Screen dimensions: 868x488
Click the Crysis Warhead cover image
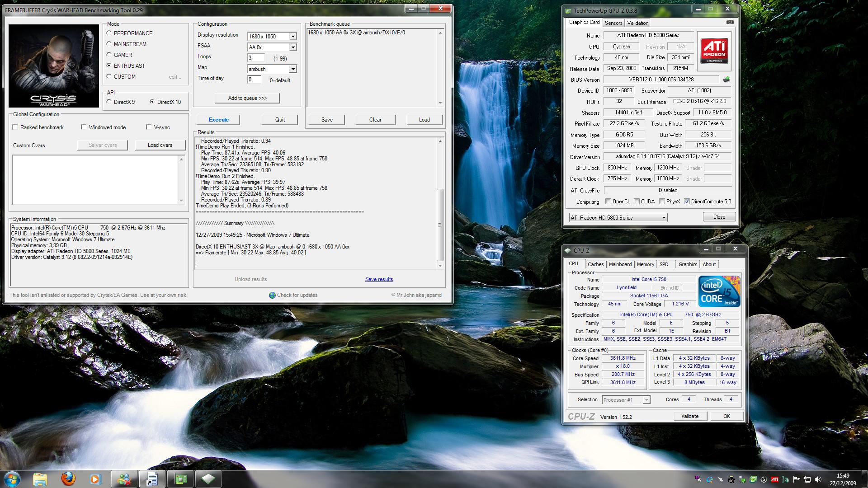(54, 66)
